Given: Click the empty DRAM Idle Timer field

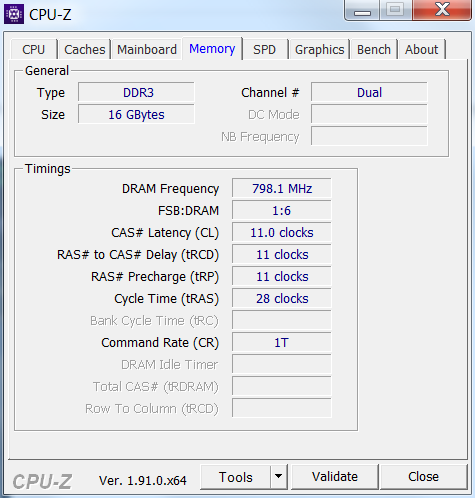Looking at the screenshot, I should point(282,364).
